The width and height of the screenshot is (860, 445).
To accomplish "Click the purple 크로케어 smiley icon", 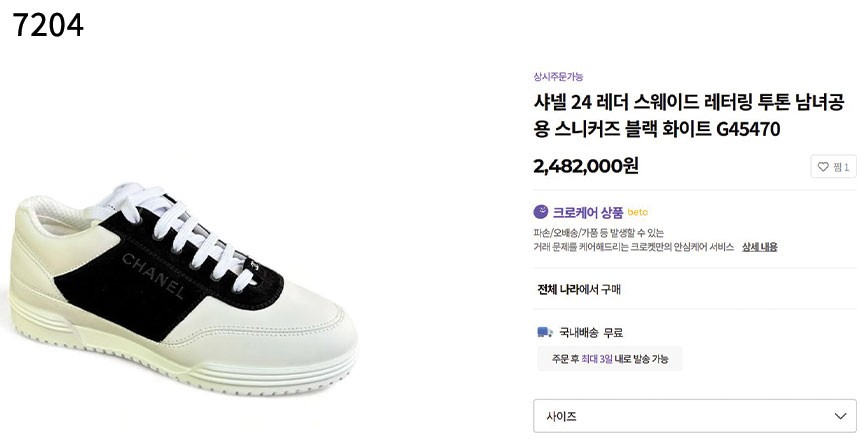I will point(541,212).
